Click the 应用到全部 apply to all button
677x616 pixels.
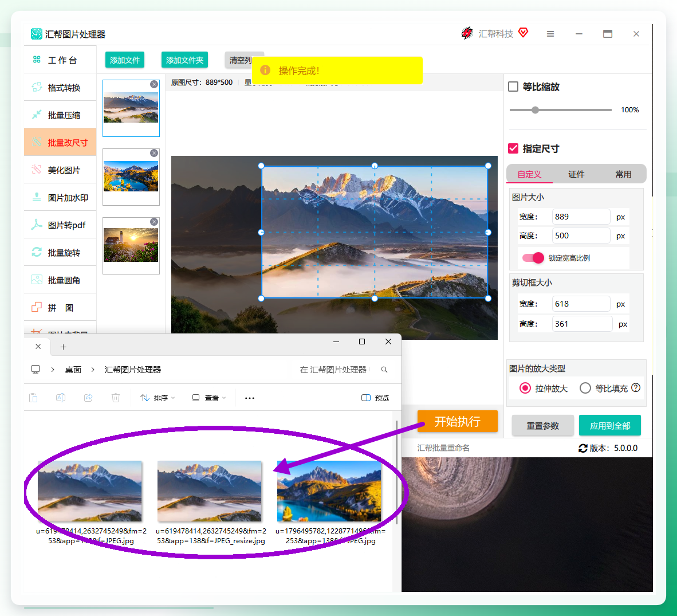pos(609,426)
